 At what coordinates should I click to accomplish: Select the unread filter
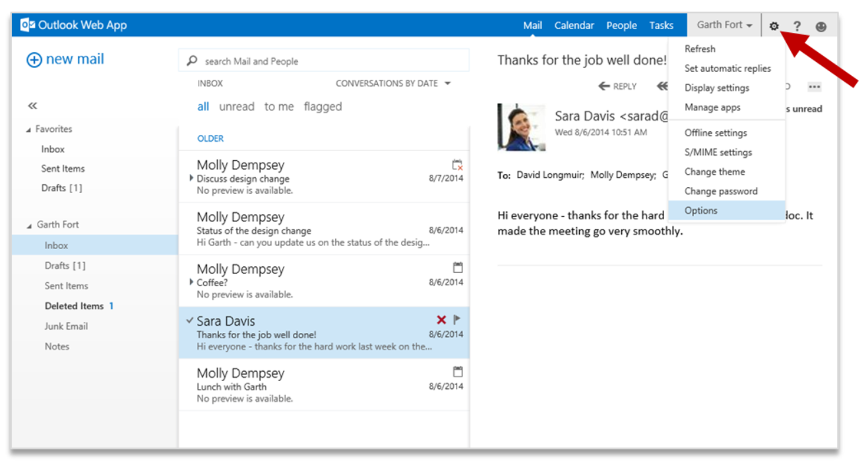[236, 107]
